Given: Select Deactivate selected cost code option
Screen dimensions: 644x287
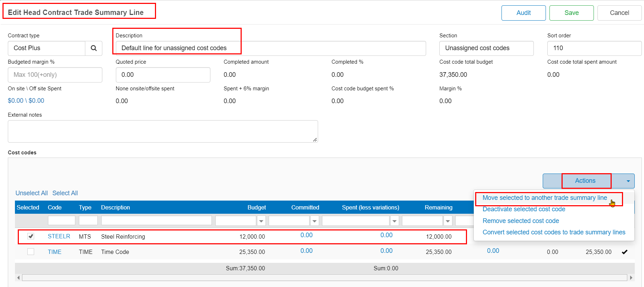Looking at the screenshot, I should click(x=524, y=209).
